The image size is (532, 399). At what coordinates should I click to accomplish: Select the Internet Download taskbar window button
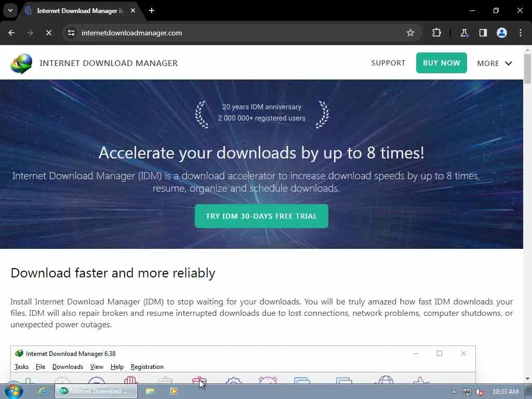coord(96,391)
